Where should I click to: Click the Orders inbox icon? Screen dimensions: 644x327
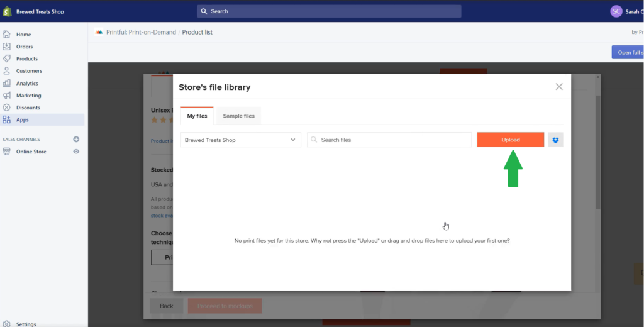[x=6, y=47]
